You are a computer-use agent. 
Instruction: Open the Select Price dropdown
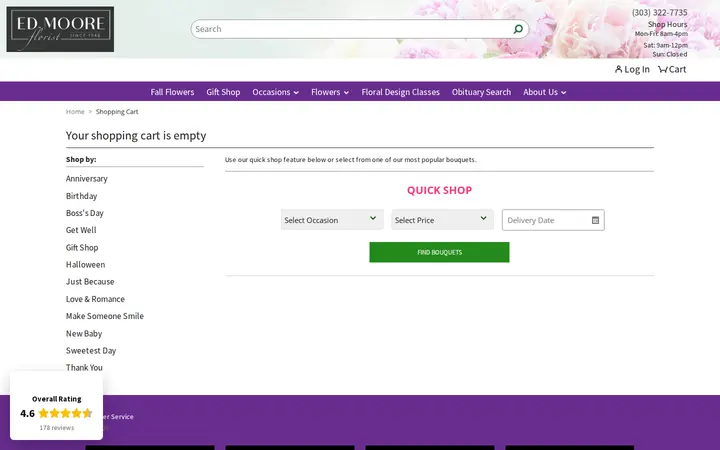tap(442, 220)
